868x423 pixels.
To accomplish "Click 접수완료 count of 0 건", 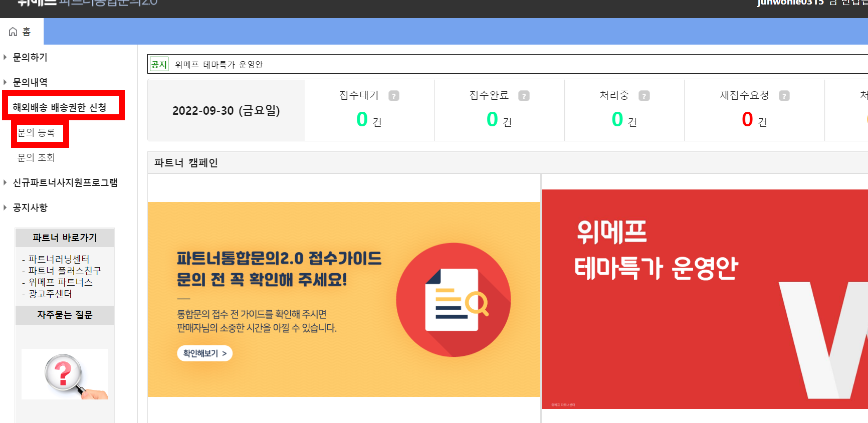I will point(499,120).
